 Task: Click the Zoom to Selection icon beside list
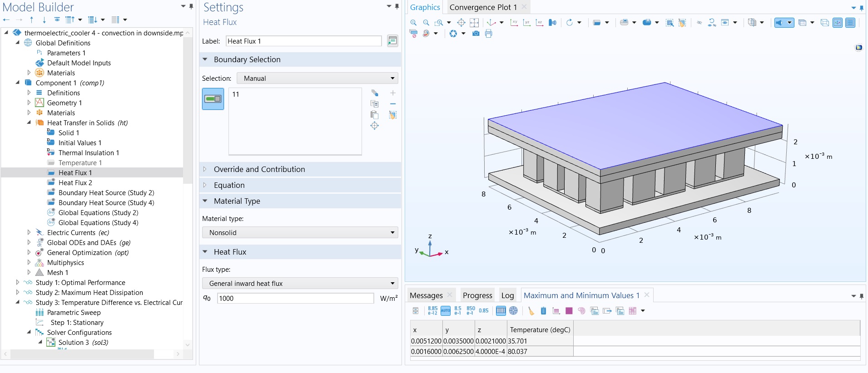(x=374, y=126)
